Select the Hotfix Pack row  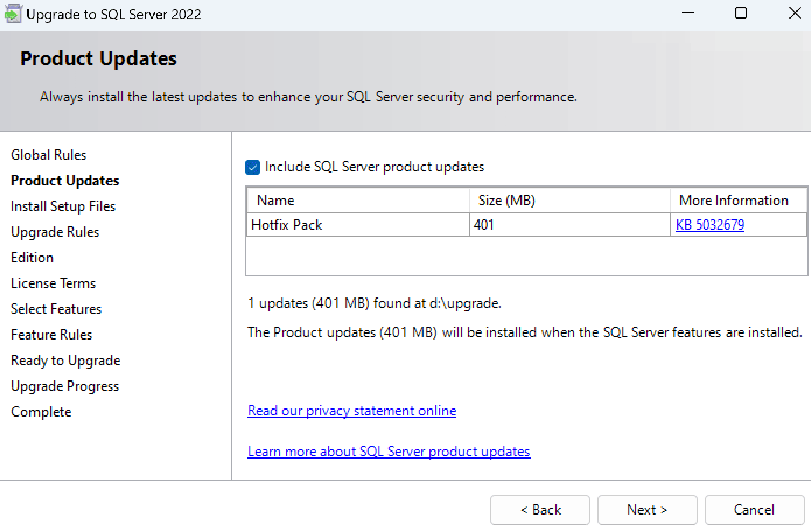358,225
